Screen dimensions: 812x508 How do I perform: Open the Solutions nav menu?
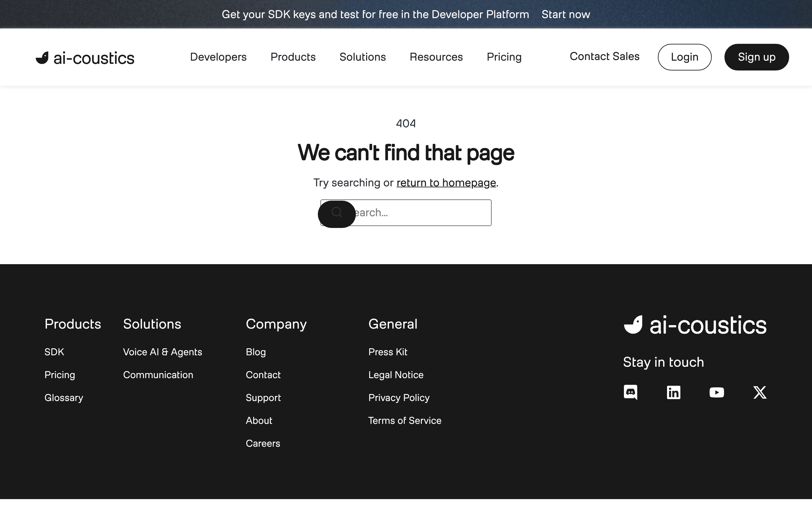point(362,57)
